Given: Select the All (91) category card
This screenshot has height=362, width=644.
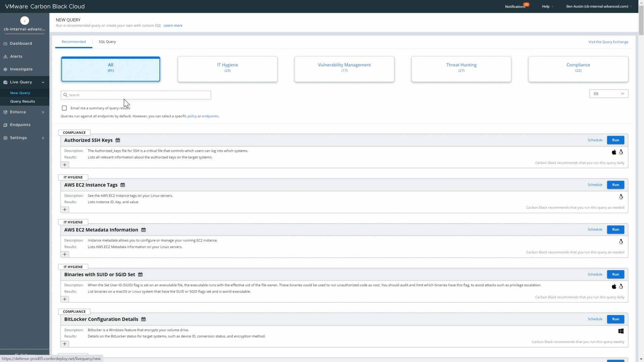Looking at the screenshot, I should (111, 69).
